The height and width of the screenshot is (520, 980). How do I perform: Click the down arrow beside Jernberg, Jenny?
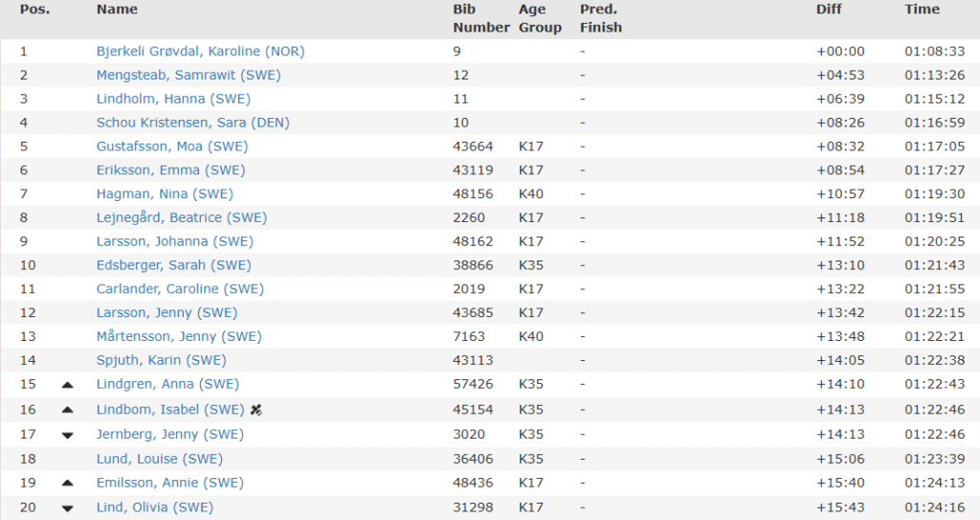point(67,435)
